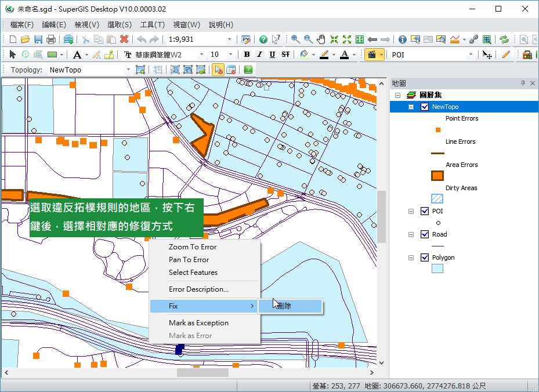Zoom to full extent of the map
Image resolution: width=539 pixels, height=392 pixels.
coord(360,39)
